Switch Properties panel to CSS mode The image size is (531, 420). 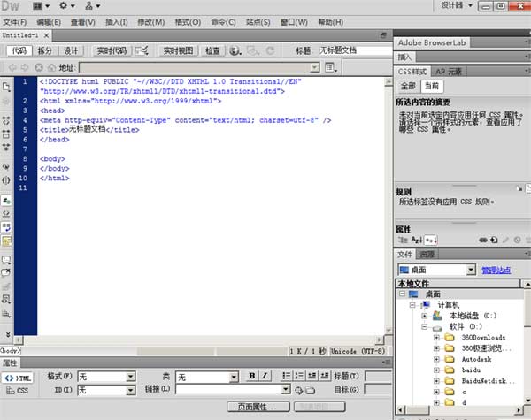pyautogui.click(x=17, y=389)
